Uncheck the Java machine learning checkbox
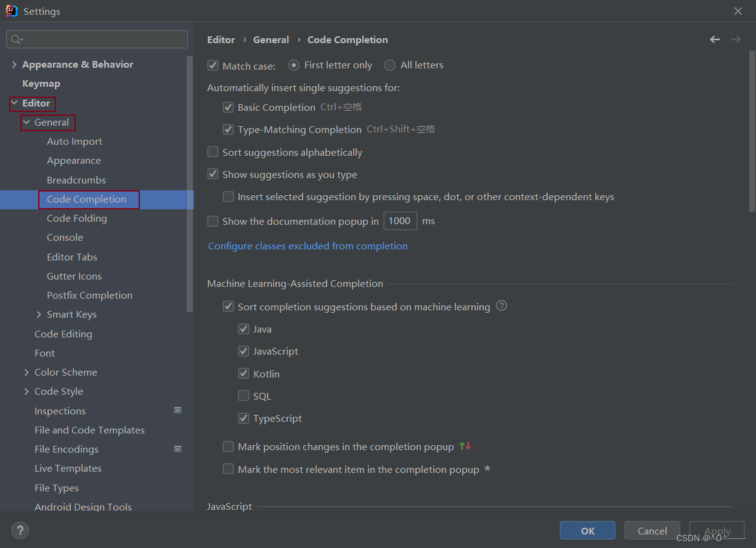756x548 pixels. click(x=244, y=329)
